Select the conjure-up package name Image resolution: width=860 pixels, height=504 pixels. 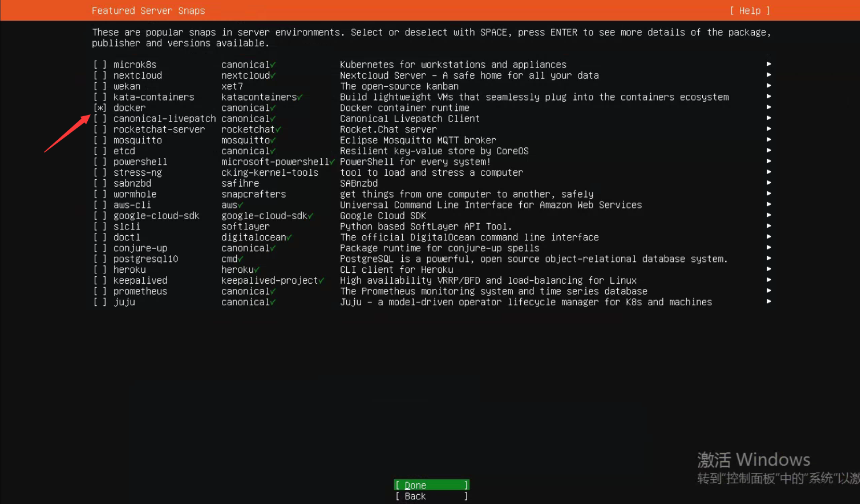pyautogui.click(x=140, y=249)
